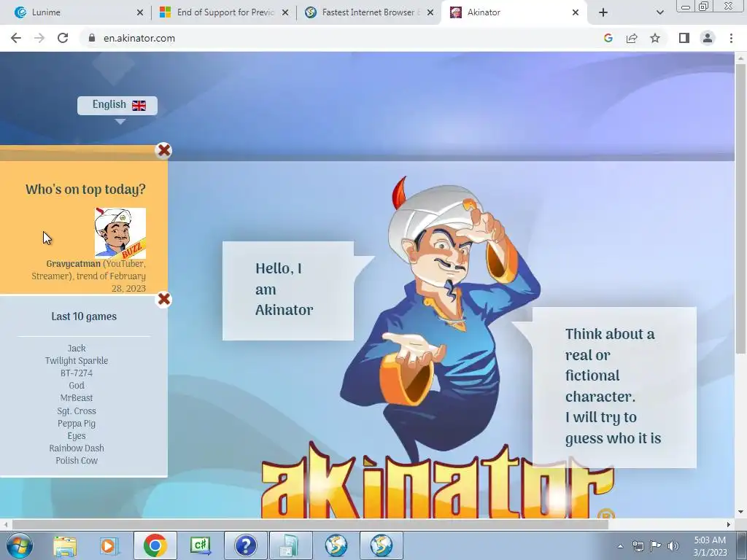
Task: Open the C# application taskbar icon
Action: click(x=200, y=545)
